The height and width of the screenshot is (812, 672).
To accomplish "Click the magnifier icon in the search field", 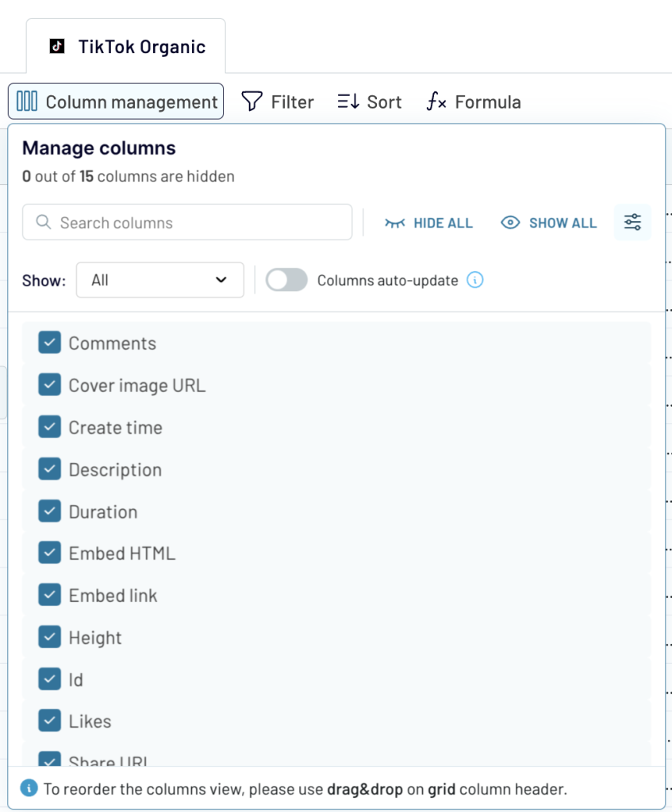I will pos(44,223).
